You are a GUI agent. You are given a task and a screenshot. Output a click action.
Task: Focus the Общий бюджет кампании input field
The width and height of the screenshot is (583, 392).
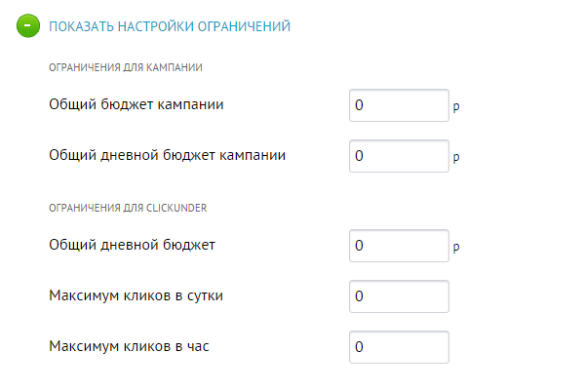tap(399, 105)
